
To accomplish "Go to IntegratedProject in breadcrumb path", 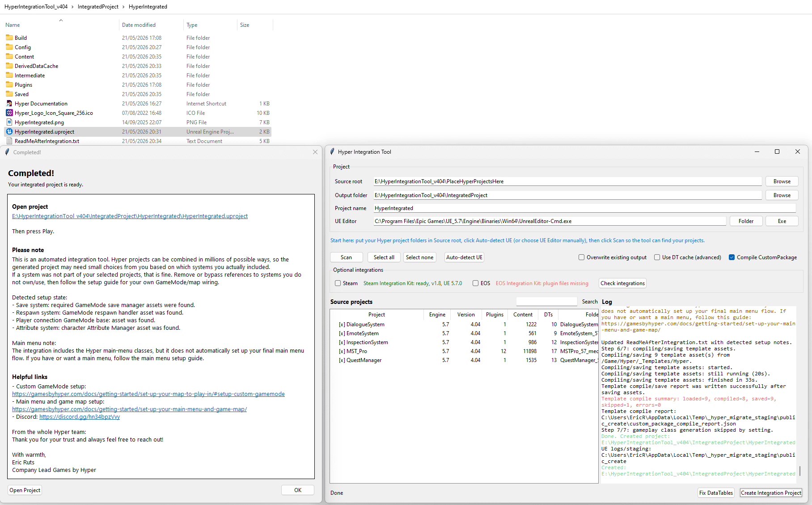I will pyautogui.click(x=98, y=7).
